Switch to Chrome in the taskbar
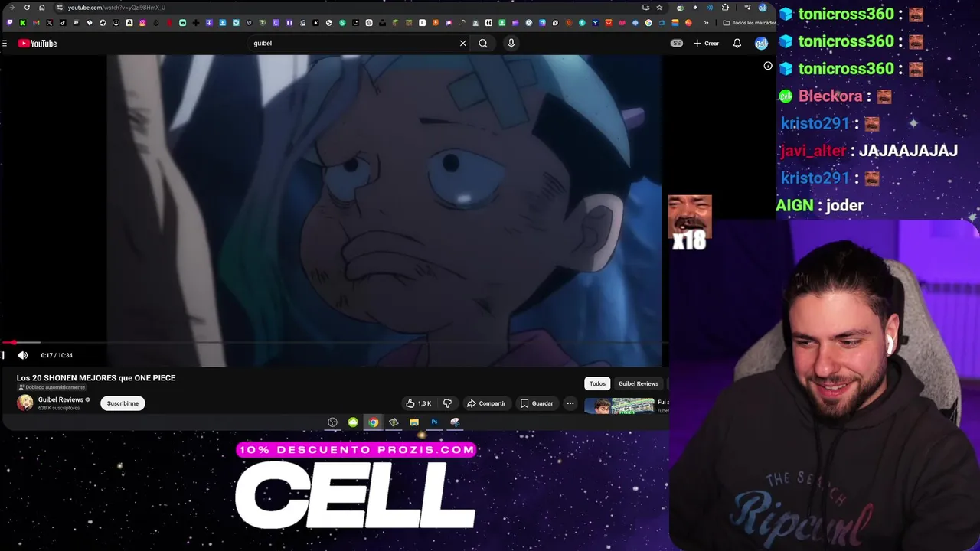The image size is (980, 551). click(x=373, y=422)
